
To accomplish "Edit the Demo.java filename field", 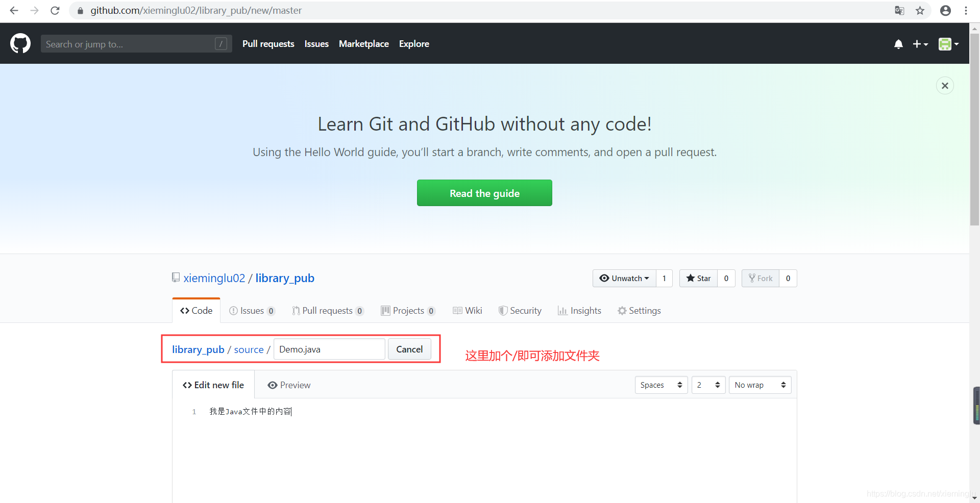I will [329, 349].
